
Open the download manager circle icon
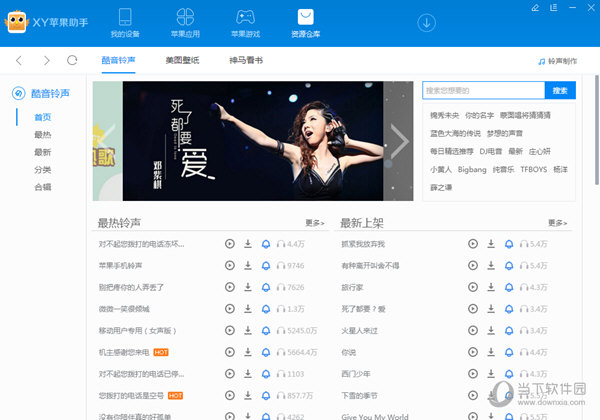[426, 23]
